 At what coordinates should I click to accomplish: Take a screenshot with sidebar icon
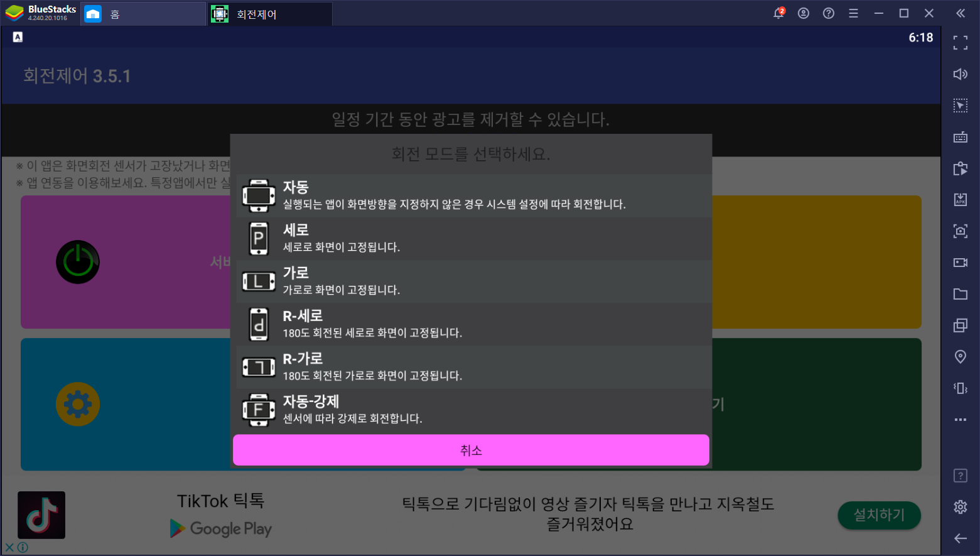click(961, 231)
